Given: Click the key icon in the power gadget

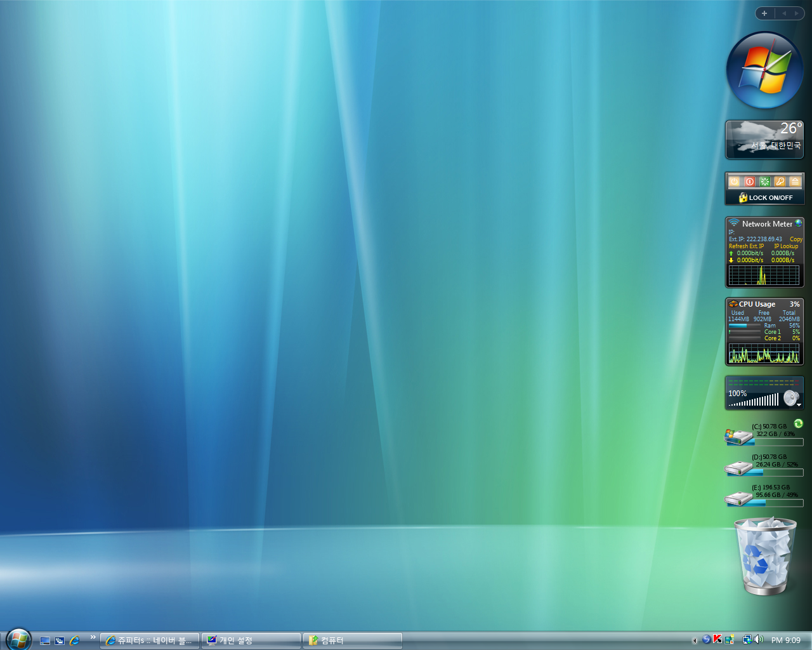Looking at the screenshot, I should 780,182.
